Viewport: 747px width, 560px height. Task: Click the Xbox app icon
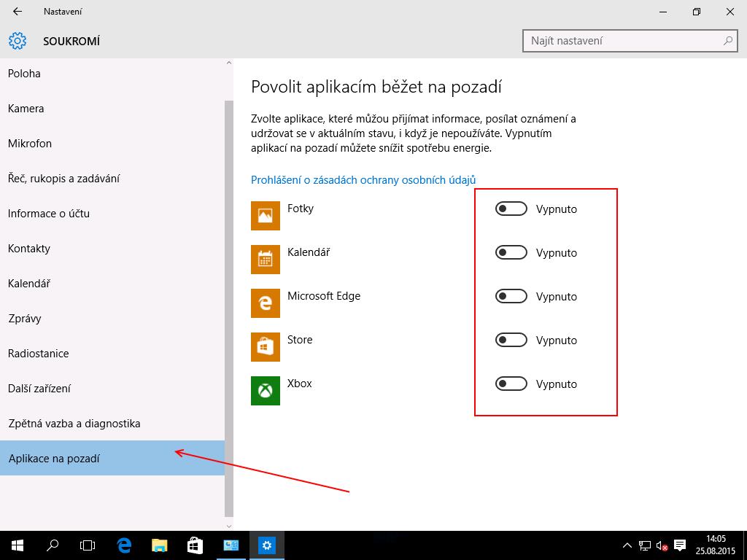(266, 391)
